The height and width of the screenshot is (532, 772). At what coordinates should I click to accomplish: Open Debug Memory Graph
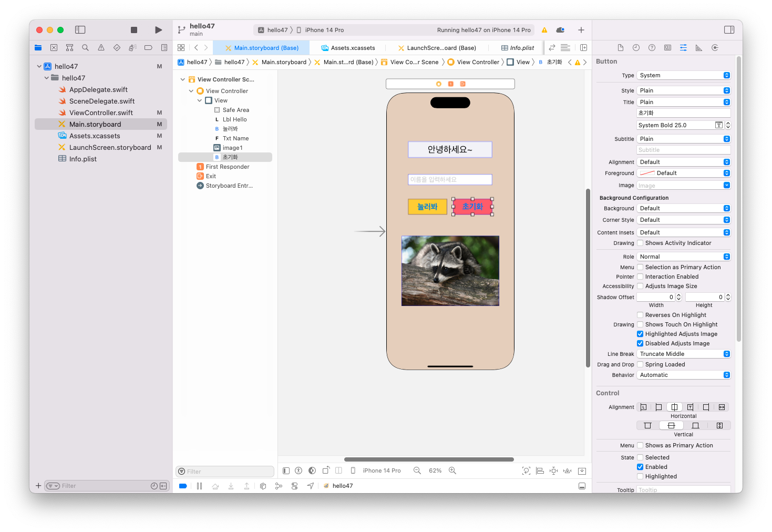click(x=279, y=486)
